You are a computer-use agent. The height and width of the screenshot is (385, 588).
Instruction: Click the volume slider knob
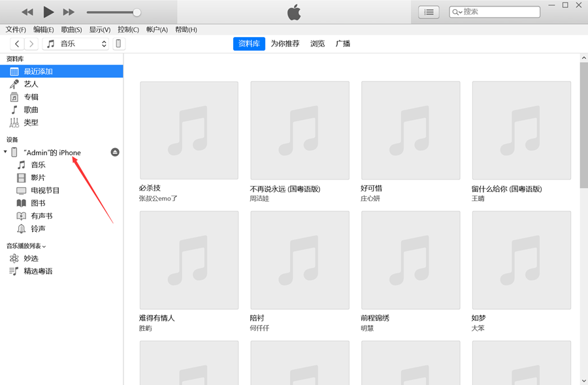[137, 12]
